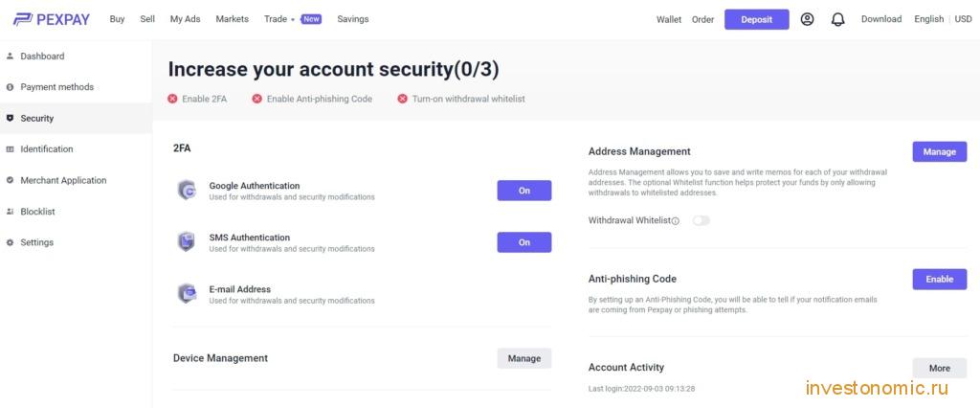Open Account Activity More button
Image resolution: width=980 pixels, height=408 pixels.
940,368
